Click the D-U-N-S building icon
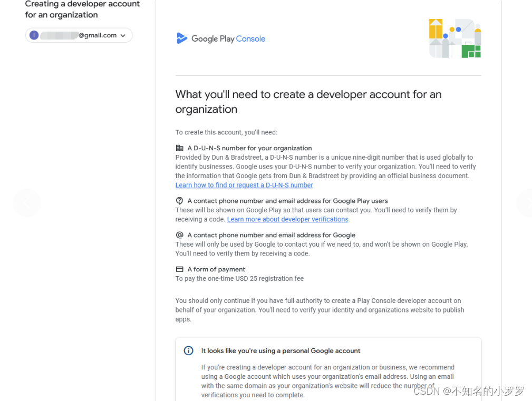Screen dimensions: 532x401 coord(179,148)
